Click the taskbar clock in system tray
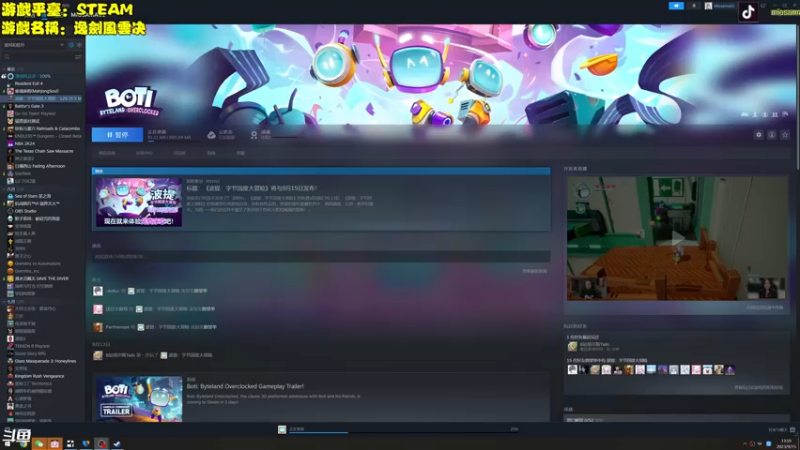Viewport: 800px width, 450px height. click(x=786, y=443)
